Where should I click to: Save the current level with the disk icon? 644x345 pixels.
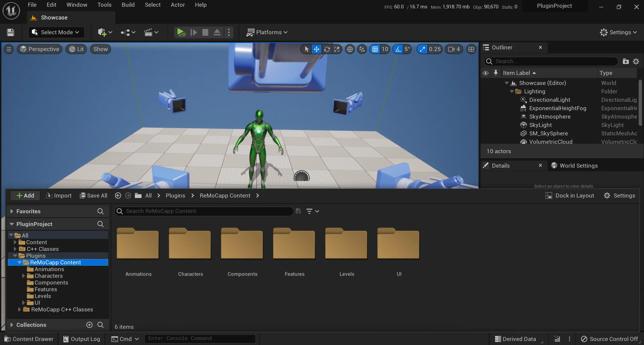click(x=10, y=32)
